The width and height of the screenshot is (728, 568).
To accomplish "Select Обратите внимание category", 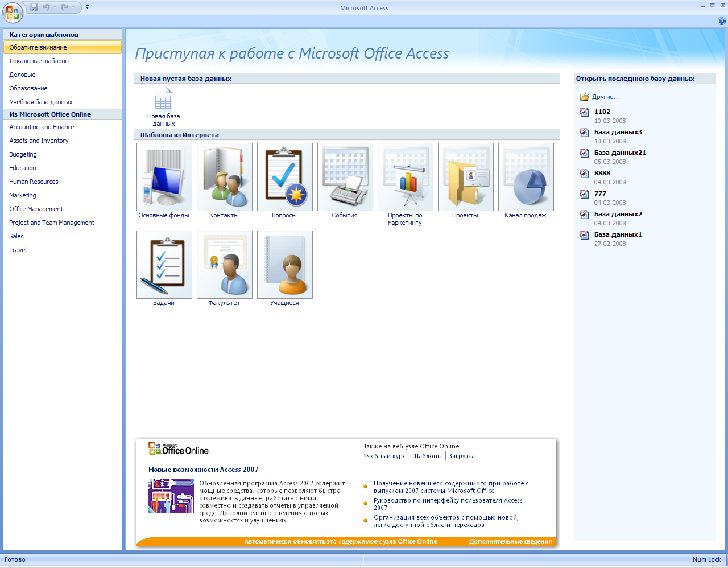I will click(63, 47).
